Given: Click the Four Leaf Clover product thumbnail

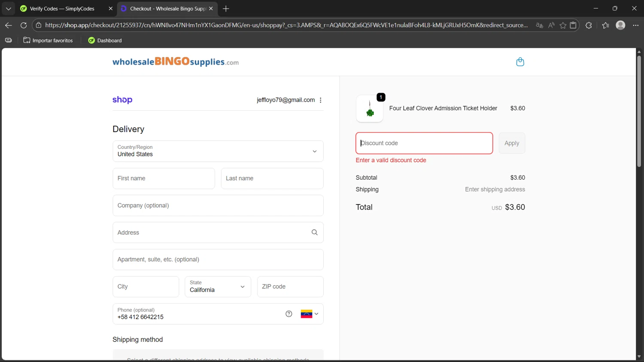Looking at the screenshot, I should click(x=370, y=109).
